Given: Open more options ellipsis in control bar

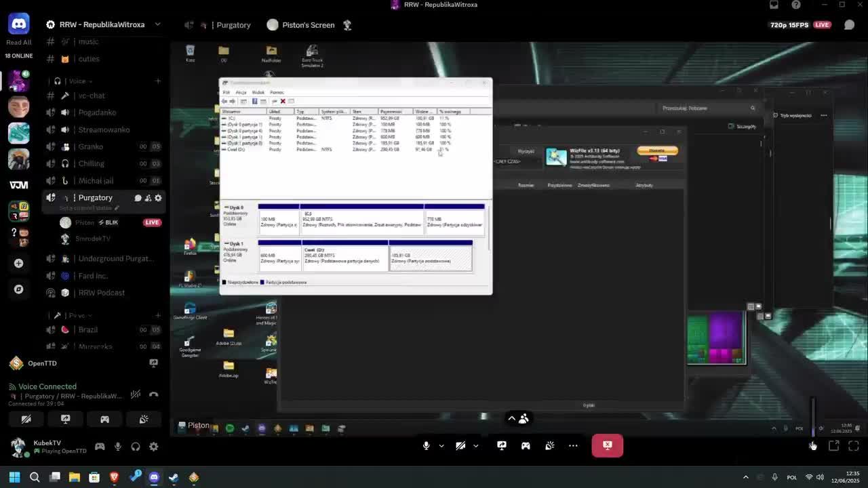Looking at the screenshot, I should click(x=574, y=445).
